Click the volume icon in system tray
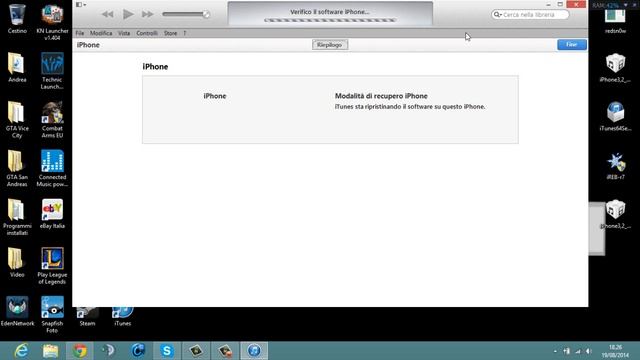This screenshot has width=640, height=360. tap(589, 351)
